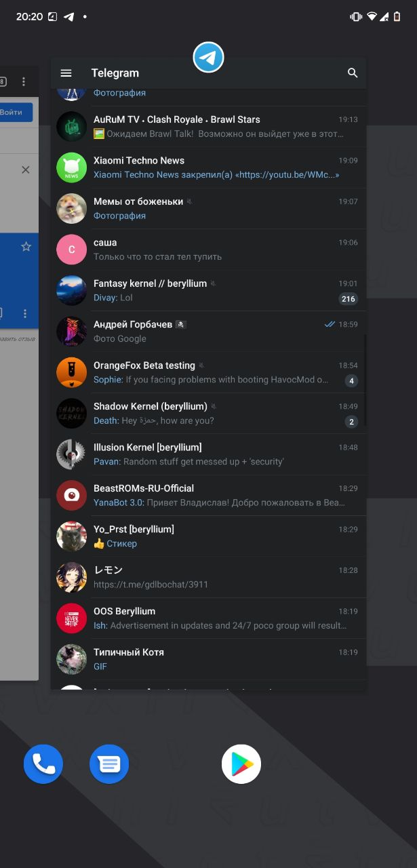Tap the pink 'C' avatar of саша

point(71,250)
